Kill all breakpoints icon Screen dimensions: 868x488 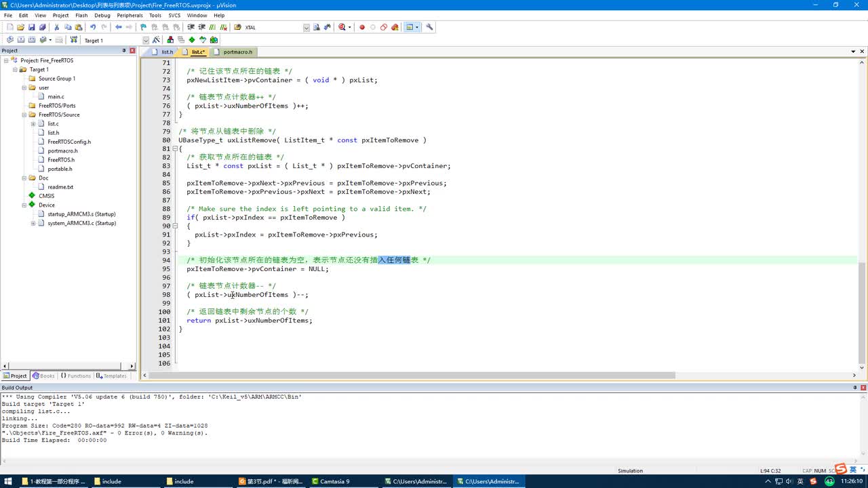(x=395, y=27)
